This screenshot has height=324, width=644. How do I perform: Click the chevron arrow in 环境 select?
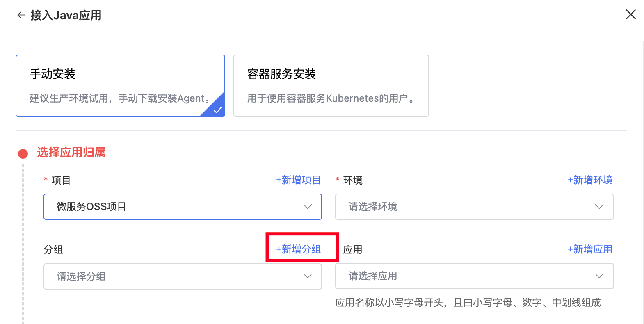click(x=599, y=207)
